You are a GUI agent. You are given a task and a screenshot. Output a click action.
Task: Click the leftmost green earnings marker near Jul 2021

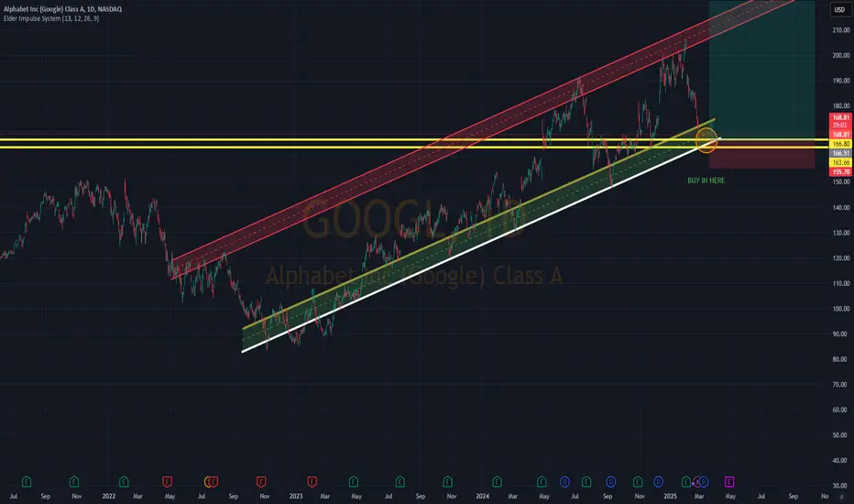[27, 482]
